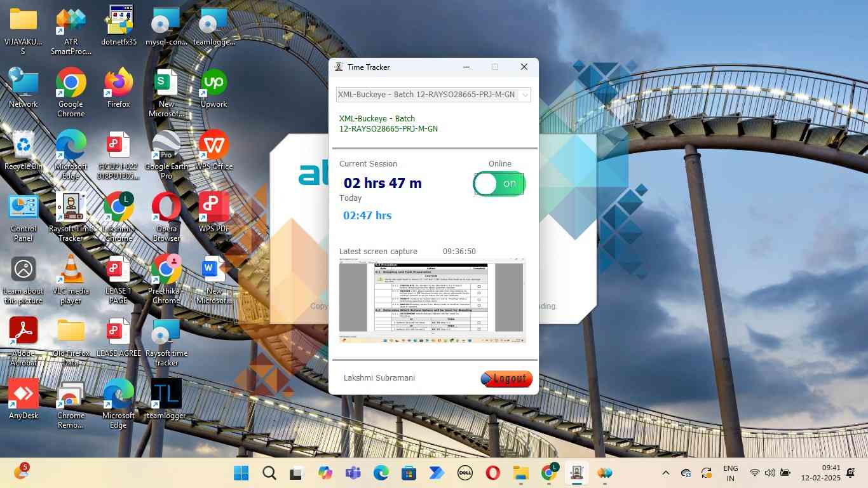Select the black TL teamlogger desktop icon
Screen dimensions: 868x488
pos(166,400)
